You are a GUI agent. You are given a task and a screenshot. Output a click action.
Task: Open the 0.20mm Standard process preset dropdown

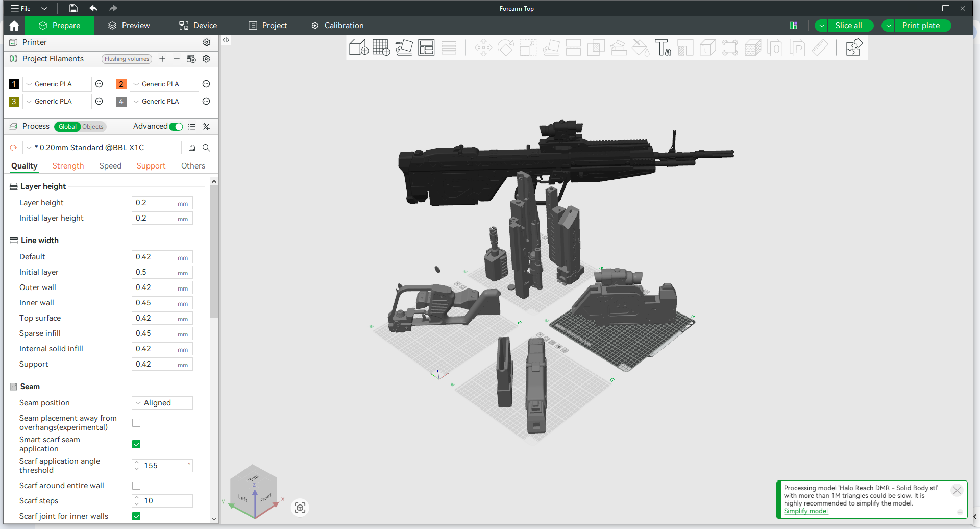[102, 148]
